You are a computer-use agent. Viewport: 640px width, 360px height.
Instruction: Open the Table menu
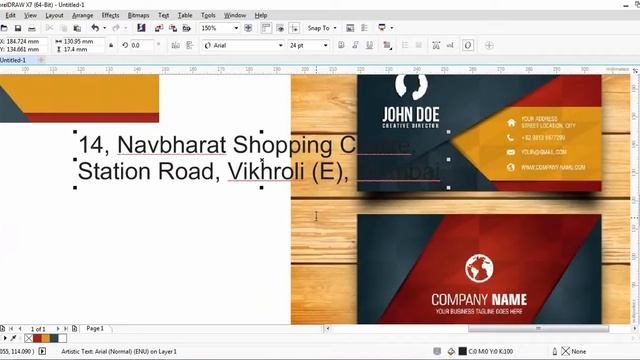point(185,16)
